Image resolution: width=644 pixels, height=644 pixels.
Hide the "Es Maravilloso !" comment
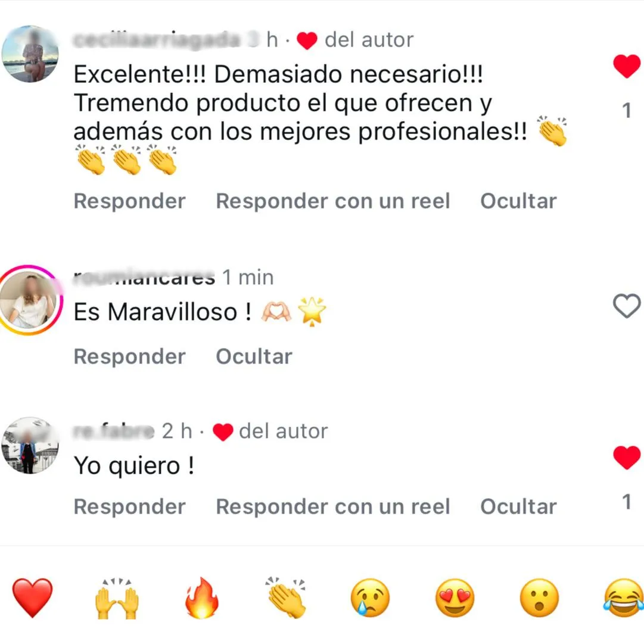[x=254, y=356]
